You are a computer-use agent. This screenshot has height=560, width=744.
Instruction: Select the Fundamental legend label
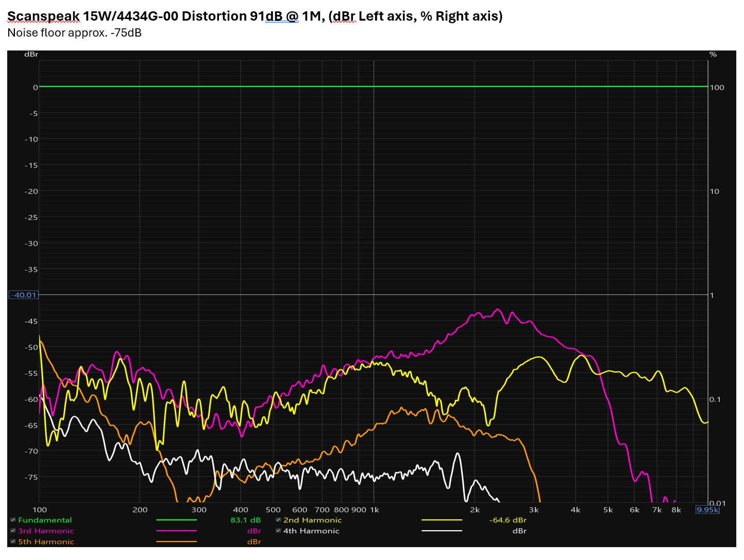click(x=45, y=520)
